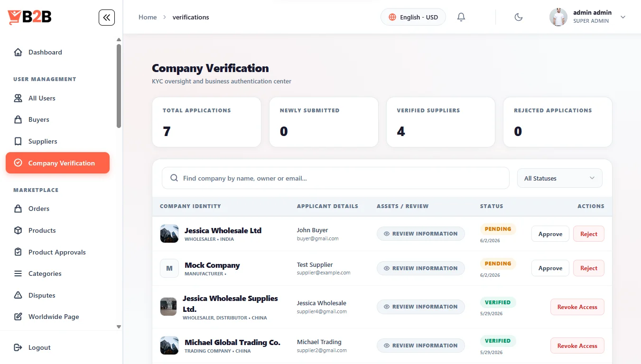Click the Suppliers bookmark icon
The height and width of the screenshot is (364, 641).
tap(18, 141)
